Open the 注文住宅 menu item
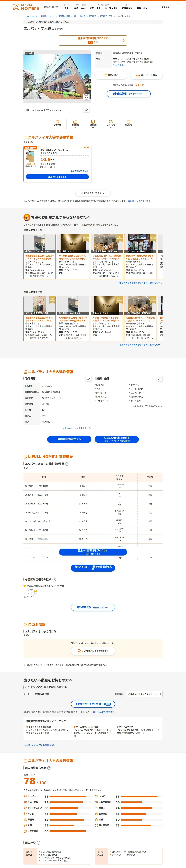The height and width of the screenshot is (868, 186). (x=113, y=8)
